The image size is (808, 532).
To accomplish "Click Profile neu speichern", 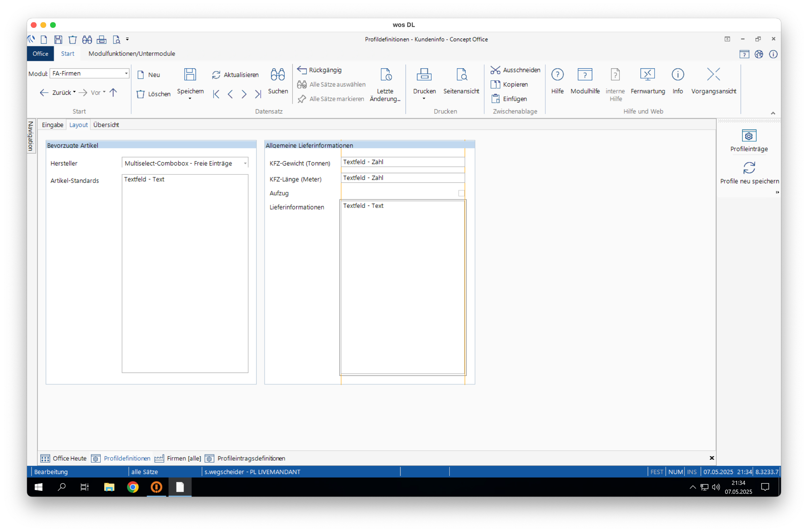I will (749, 173).
